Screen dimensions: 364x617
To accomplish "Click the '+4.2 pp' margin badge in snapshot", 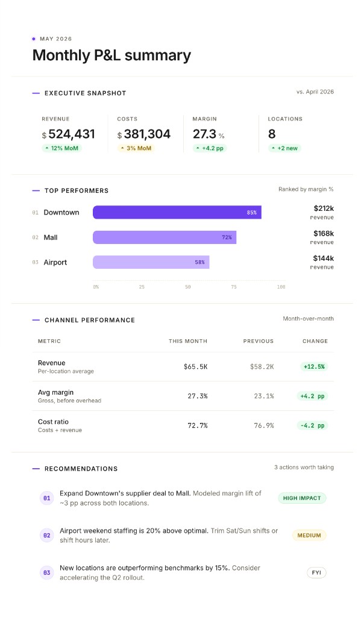I will pos(209,148).
